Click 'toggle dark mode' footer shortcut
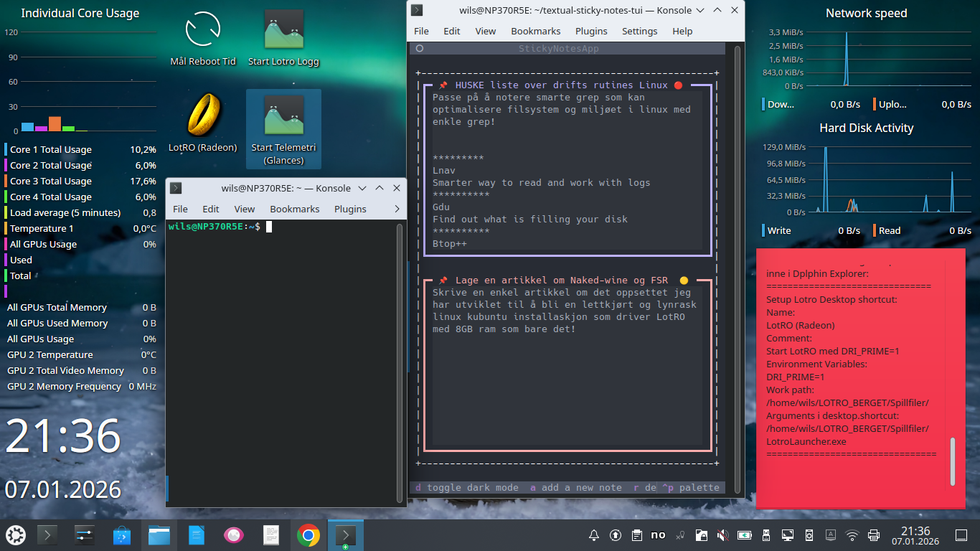This screenshot has width=980, height=551. (467, 488)
